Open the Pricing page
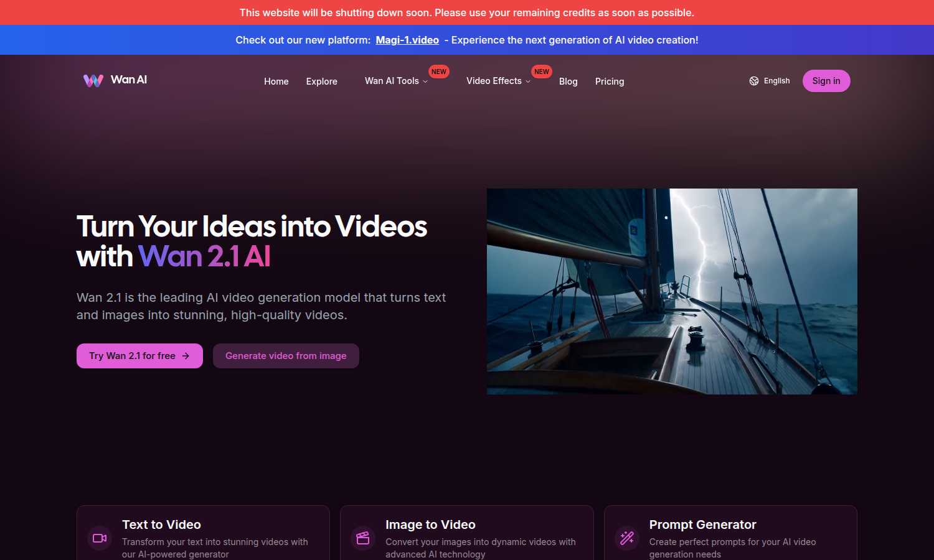This screenshot has height=560, width=934. [610, 82]
